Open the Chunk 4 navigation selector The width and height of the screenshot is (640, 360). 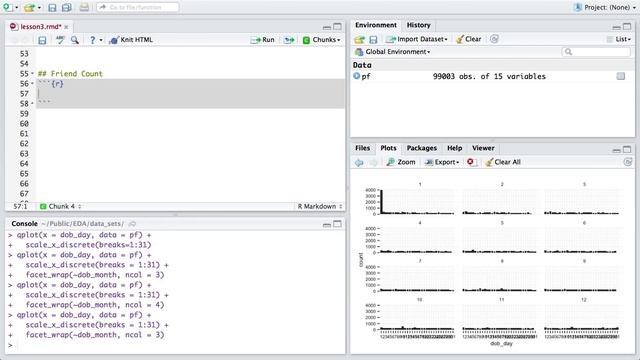[x=60, y=207]
